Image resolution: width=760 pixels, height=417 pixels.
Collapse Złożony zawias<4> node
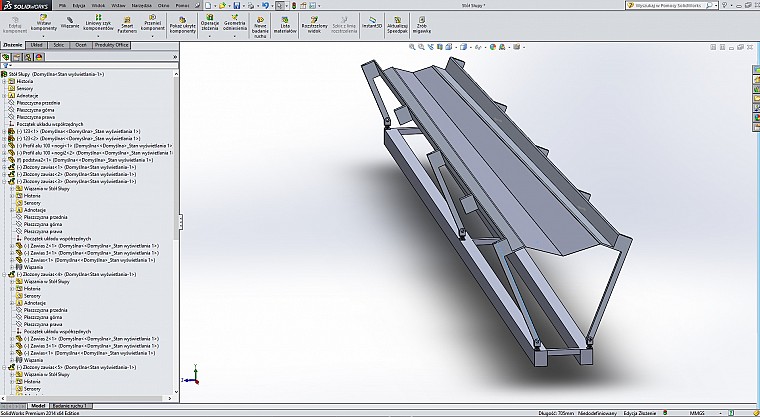click(x=4, y=274)
